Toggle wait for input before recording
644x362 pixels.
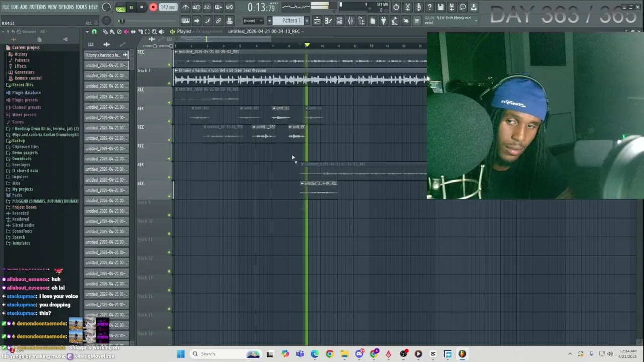[x=196, y=7]
